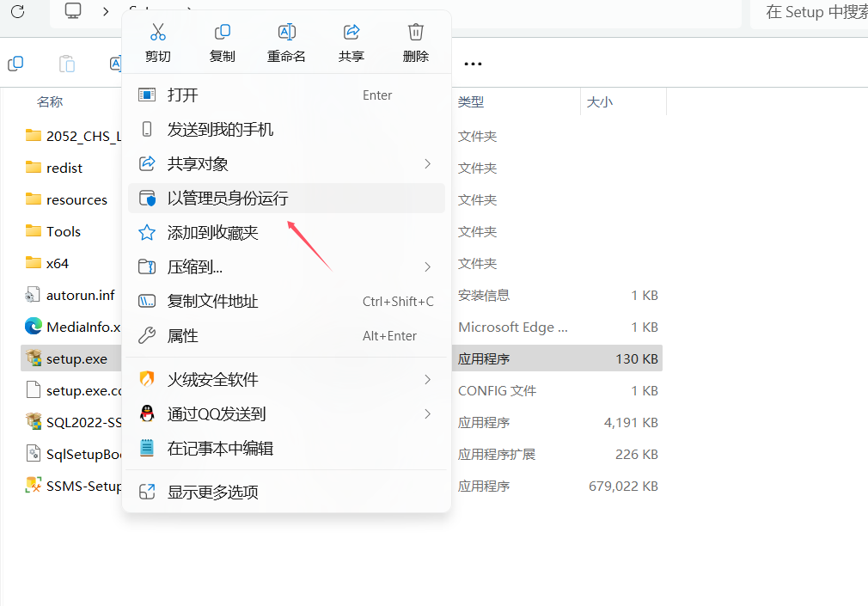Click 在记事本中编辑 notepad icon
Screen dimensions: 868x606
[x=146, y=447]
